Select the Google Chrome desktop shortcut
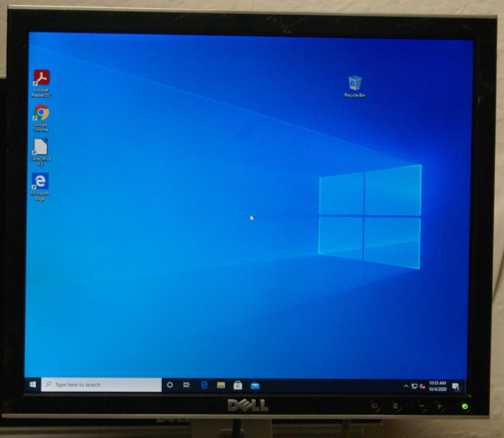 [41, 118]
